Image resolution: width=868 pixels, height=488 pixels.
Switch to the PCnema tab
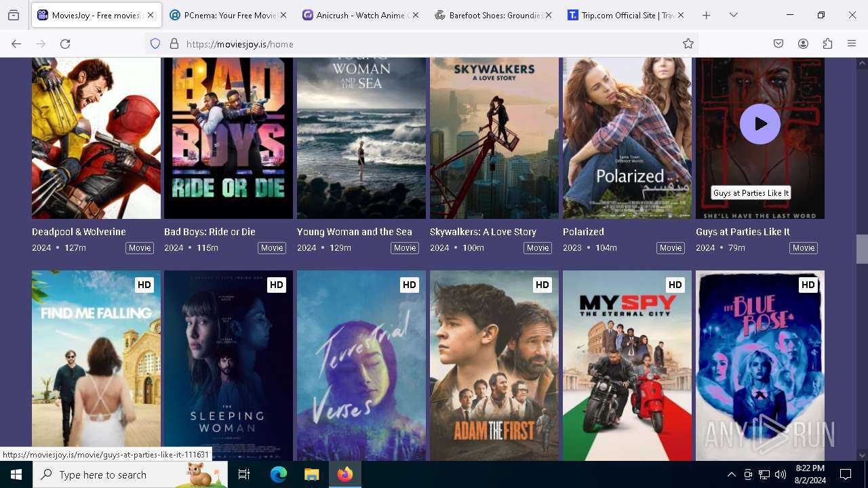(x=229, y=15)
